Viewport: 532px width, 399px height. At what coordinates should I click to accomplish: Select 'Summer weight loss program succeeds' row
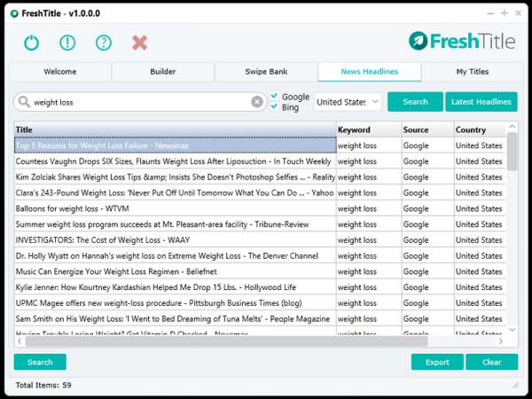(260, 224)
